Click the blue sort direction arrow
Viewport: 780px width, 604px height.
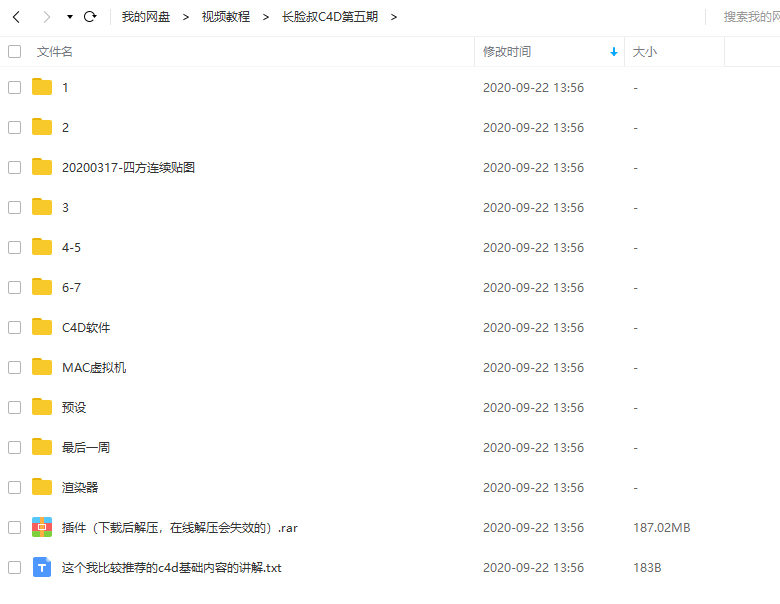coord(613,51)
